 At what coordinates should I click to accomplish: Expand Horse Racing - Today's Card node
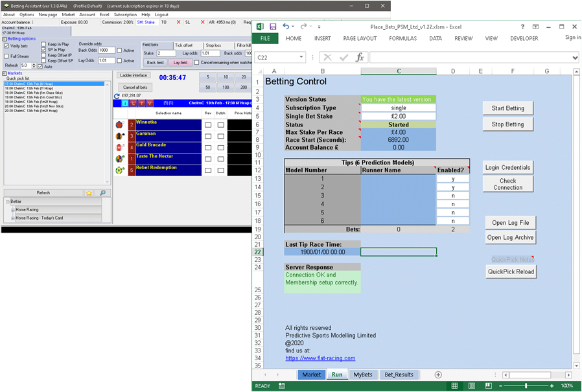click(13, 218)
